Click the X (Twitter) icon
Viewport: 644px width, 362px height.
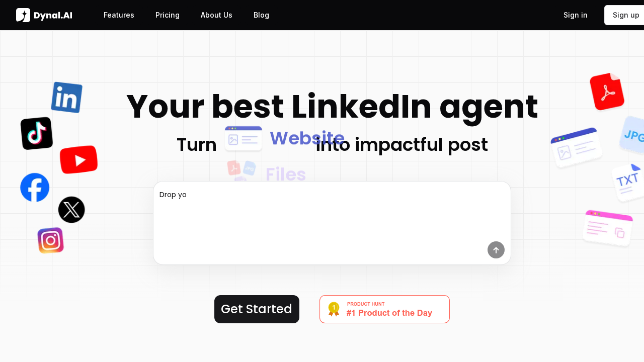[71, 210]
